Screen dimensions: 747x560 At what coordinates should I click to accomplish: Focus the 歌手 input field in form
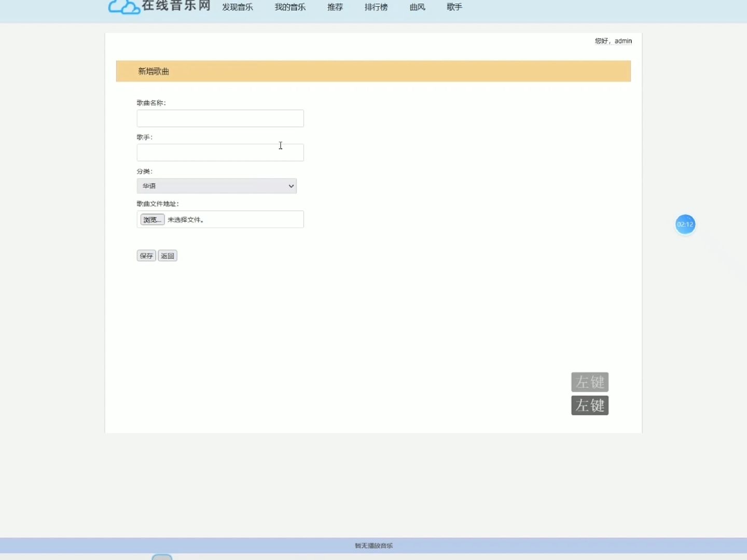[x=220, y=152]
